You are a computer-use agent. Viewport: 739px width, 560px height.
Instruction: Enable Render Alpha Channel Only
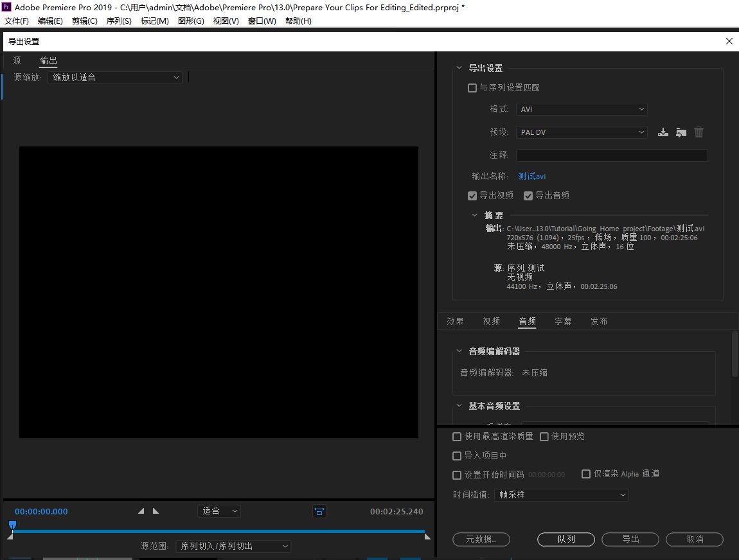click(586, 474)
